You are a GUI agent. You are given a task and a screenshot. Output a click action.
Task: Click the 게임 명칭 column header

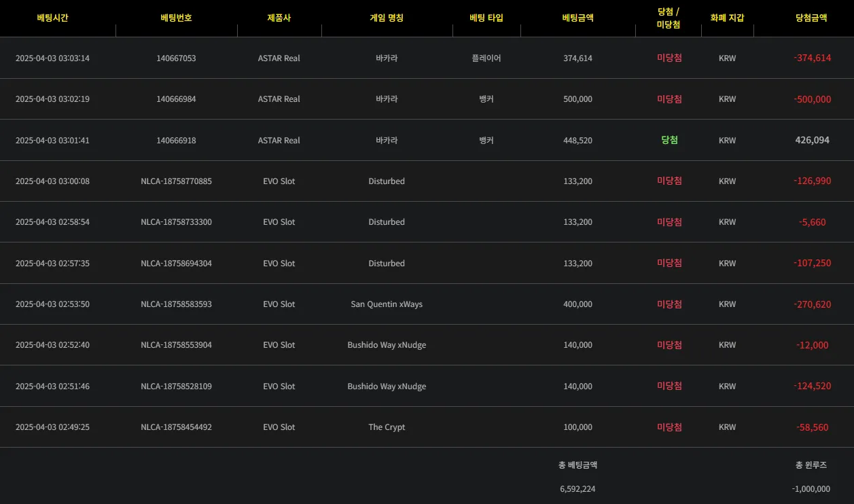(387, 18)
